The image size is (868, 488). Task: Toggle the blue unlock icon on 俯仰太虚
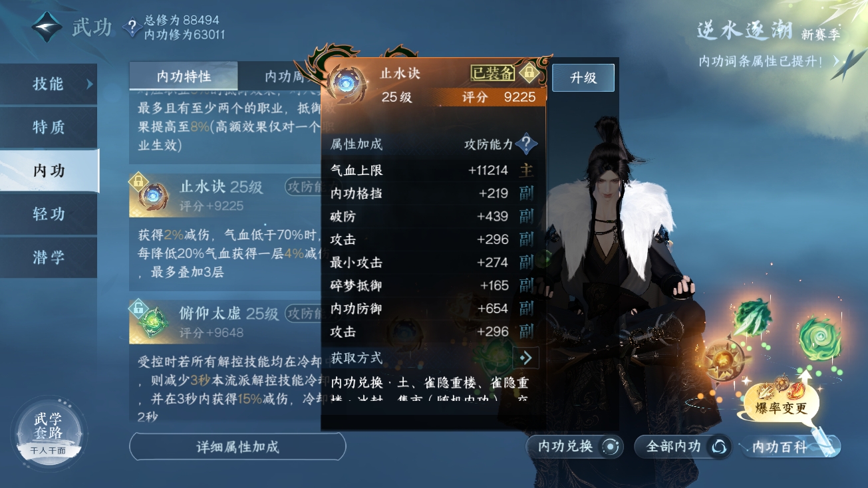pos(138,307)
